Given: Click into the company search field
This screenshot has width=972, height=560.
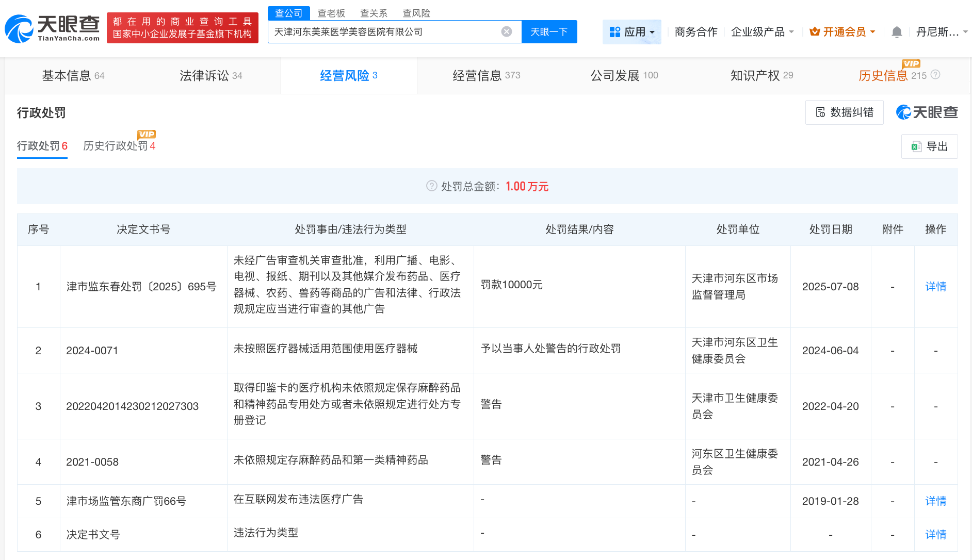Looking at the screenshot, I should pyautogui.click(x=384, y=32).
